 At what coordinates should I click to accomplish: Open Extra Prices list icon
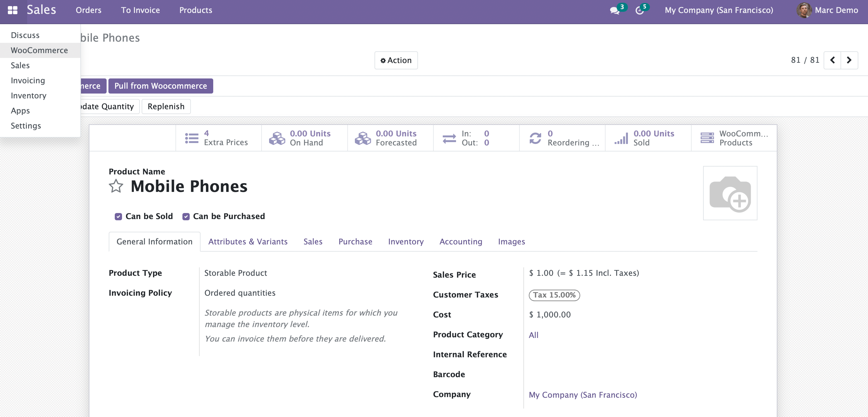[x=191, y=138]
